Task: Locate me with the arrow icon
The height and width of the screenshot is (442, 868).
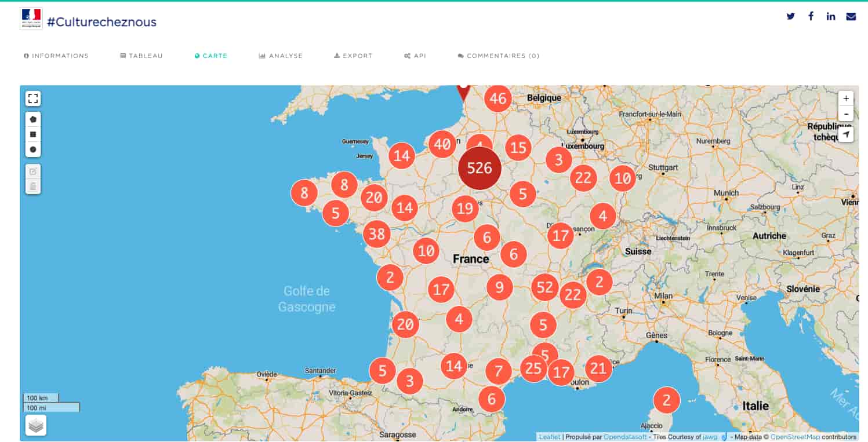Action: tap(846, 135)
